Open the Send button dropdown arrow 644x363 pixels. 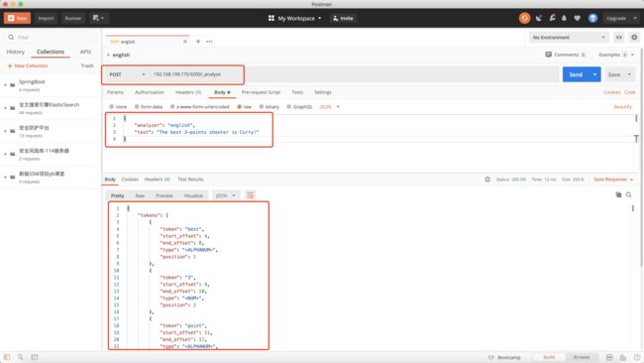click(594, 74)
